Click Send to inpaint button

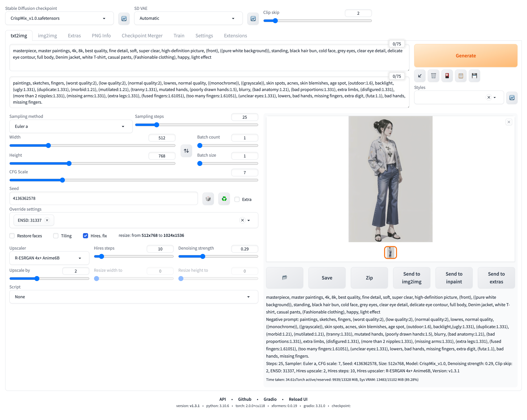pyautogui.click(x=454, y=277)
